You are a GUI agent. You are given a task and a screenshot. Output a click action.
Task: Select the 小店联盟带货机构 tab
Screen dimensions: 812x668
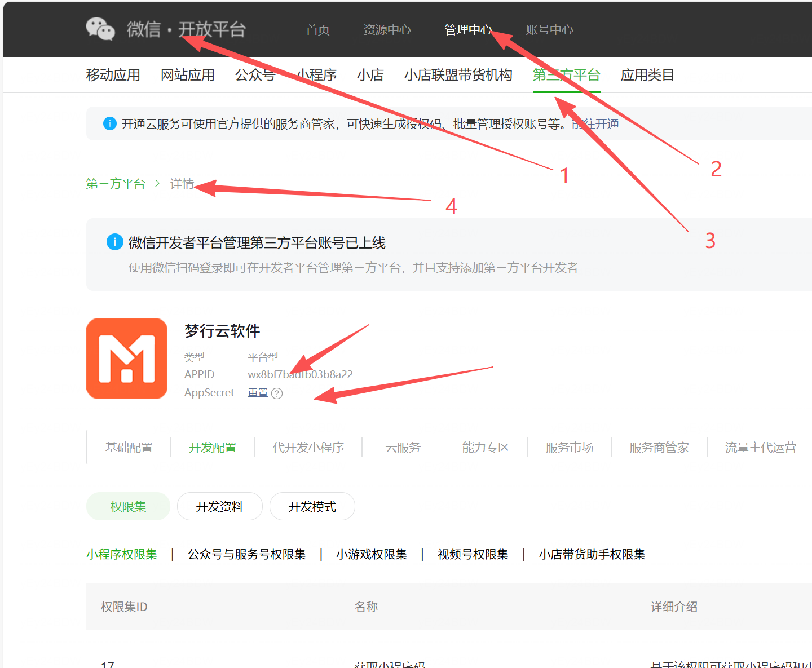coord(458,75)
